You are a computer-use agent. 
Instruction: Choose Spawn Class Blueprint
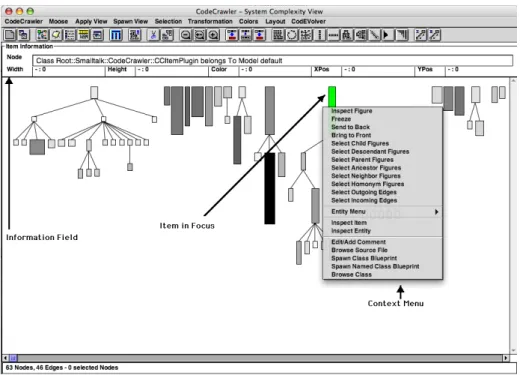click(383, 258)
